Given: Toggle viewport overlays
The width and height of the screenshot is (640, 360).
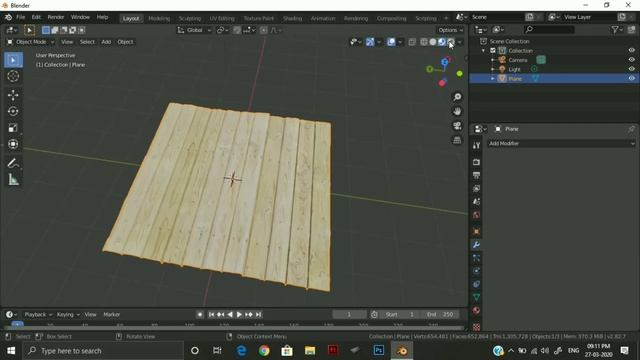Looking at the screenshot, I should (x=391, y=42).
